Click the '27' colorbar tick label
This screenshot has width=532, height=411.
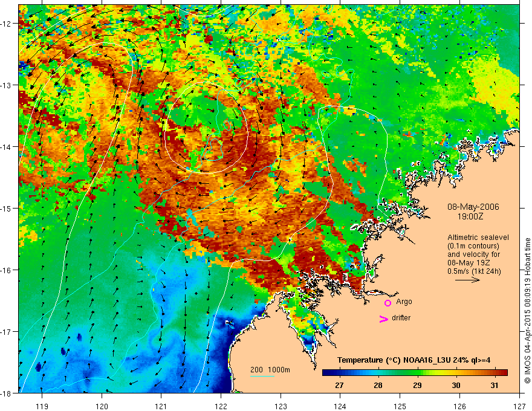tap(339, 385)
